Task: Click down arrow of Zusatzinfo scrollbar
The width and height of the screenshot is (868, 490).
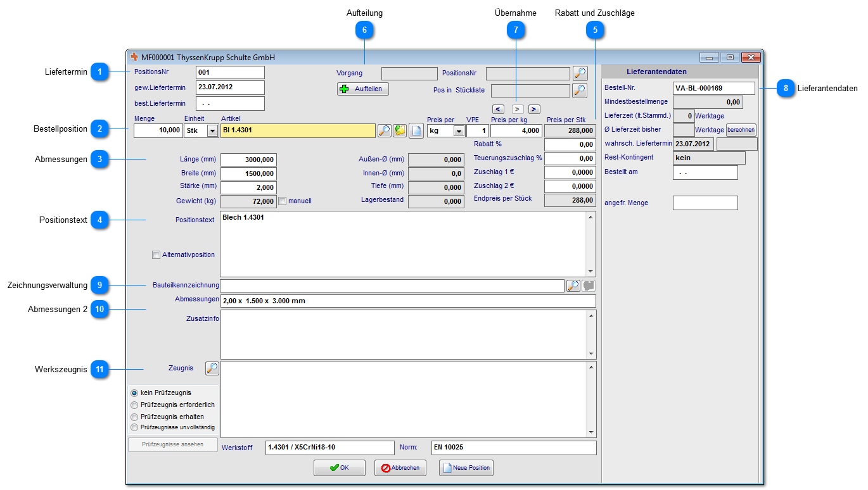Action: pyautogui.click(x=591, y=354)
